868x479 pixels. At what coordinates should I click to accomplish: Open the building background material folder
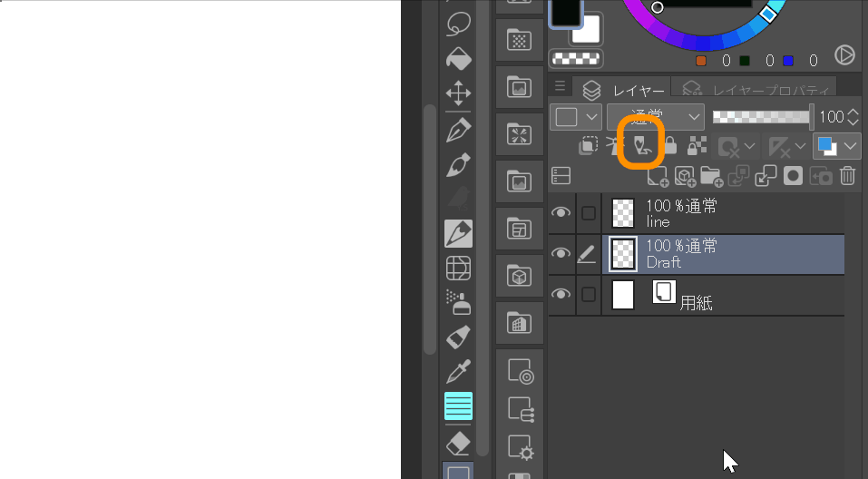519,323
